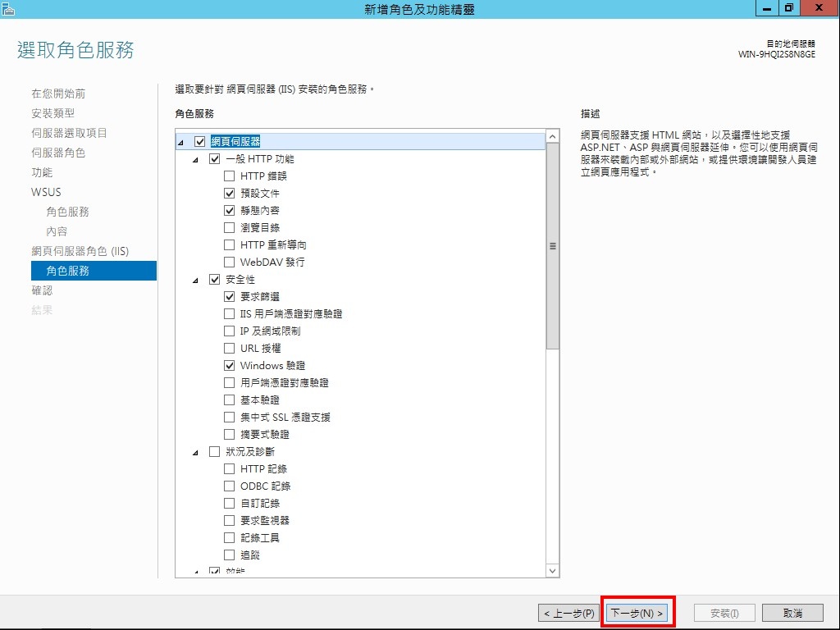Go to the 伺服器選取項目 step
The image size is (840, 630).
[69, 133]
